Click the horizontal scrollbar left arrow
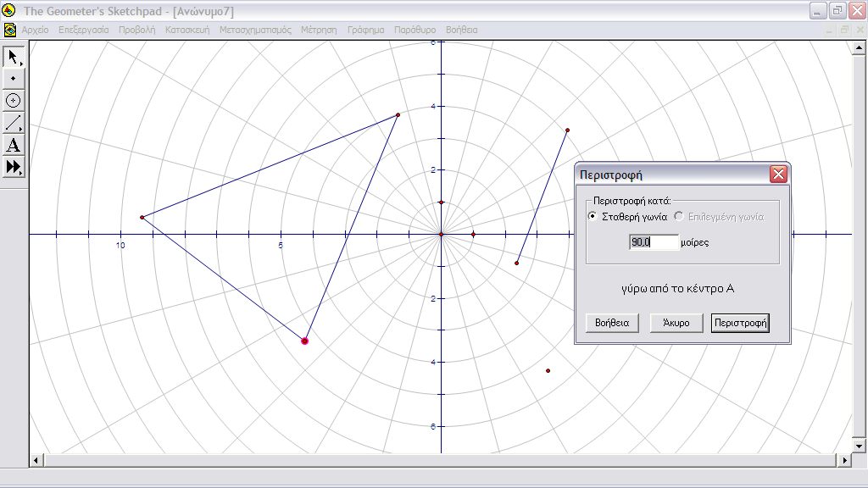Viewport: 868px width, 488px height. coord(36,460)
